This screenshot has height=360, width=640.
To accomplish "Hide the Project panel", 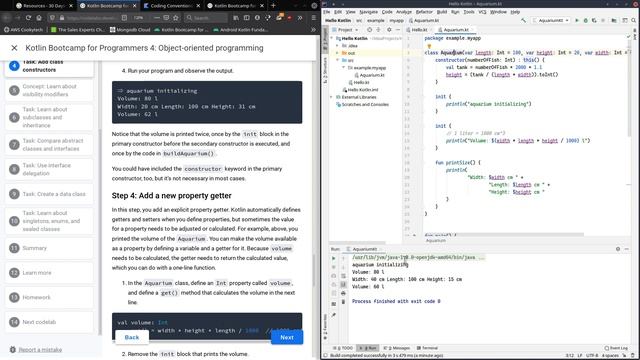I will (398, 30).
